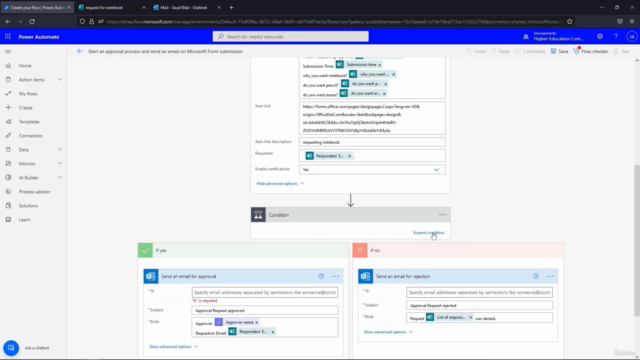Remove the 'do you want er...' token
The height and width of the screenshot is (360, 640).
click(x=384, y=93)
